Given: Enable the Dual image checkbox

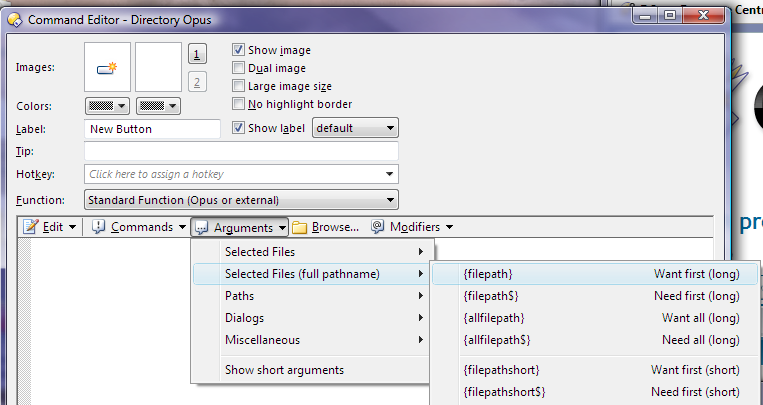Looking at the screenshot, I should [239, 68].
